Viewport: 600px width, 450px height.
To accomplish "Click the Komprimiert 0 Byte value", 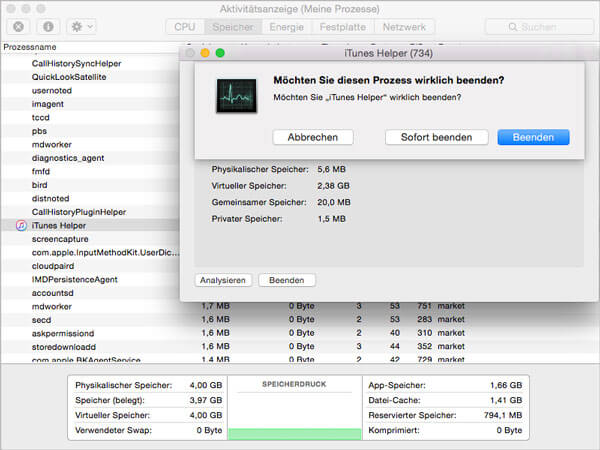I will [509, 430].
